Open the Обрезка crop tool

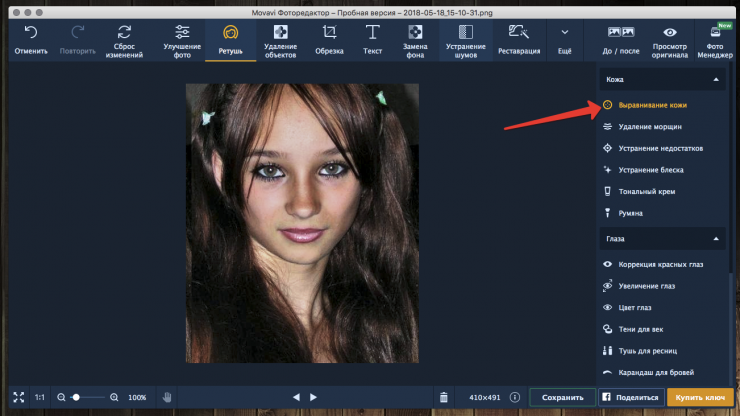(329, 40)
